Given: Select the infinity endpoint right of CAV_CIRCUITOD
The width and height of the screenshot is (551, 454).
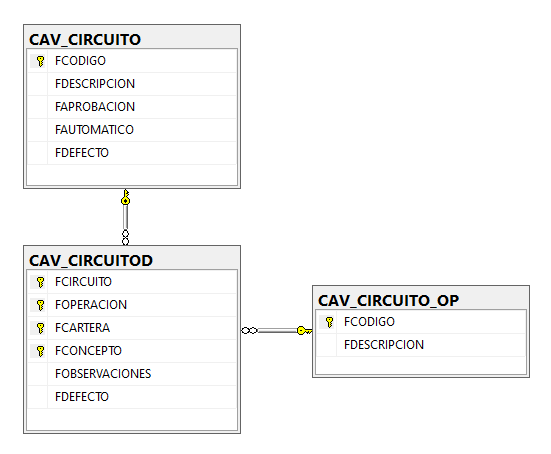Looking at the screenshot, I should coord(249,330).
